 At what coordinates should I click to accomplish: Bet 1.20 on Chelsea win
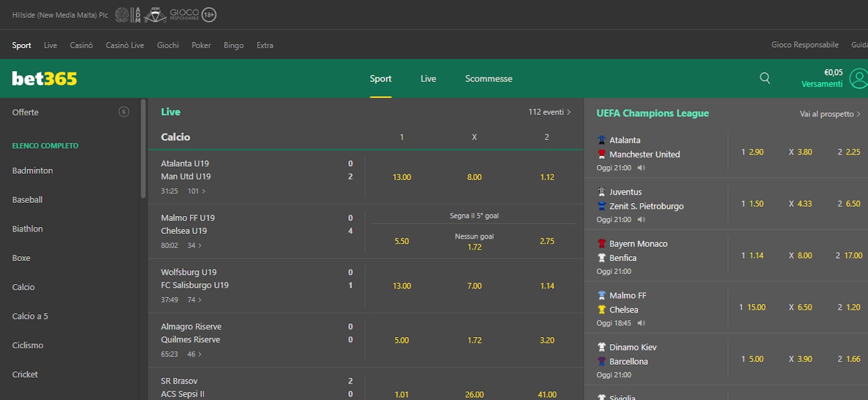(x=849, y=307)
